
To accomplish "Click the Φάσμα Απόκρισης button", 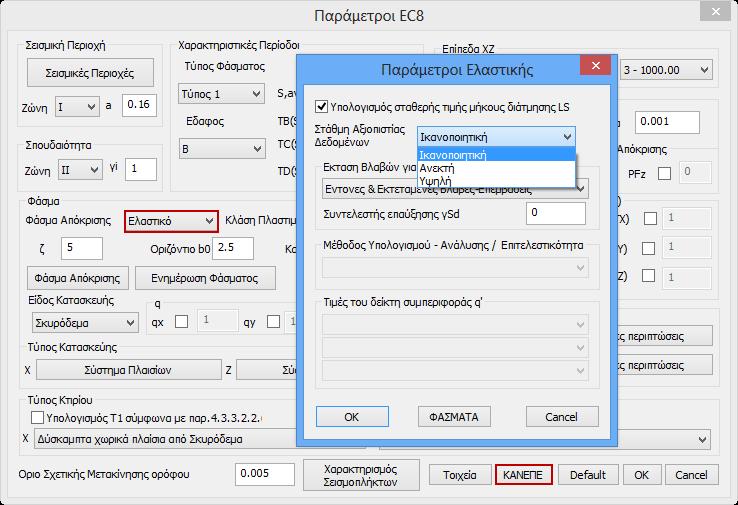I will pos(77,278).
